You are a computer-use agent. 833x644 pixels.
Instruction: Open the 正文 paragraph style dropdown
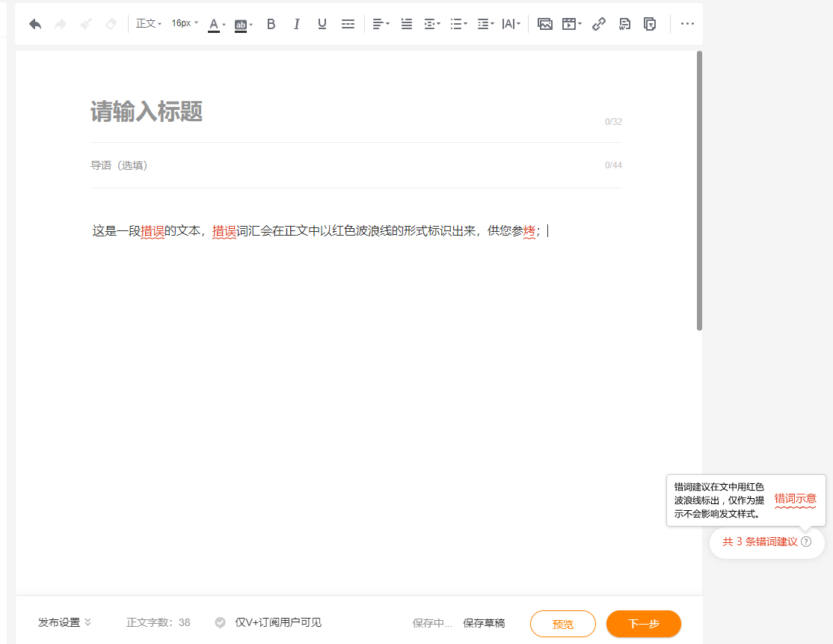click(x=147, y=23)
